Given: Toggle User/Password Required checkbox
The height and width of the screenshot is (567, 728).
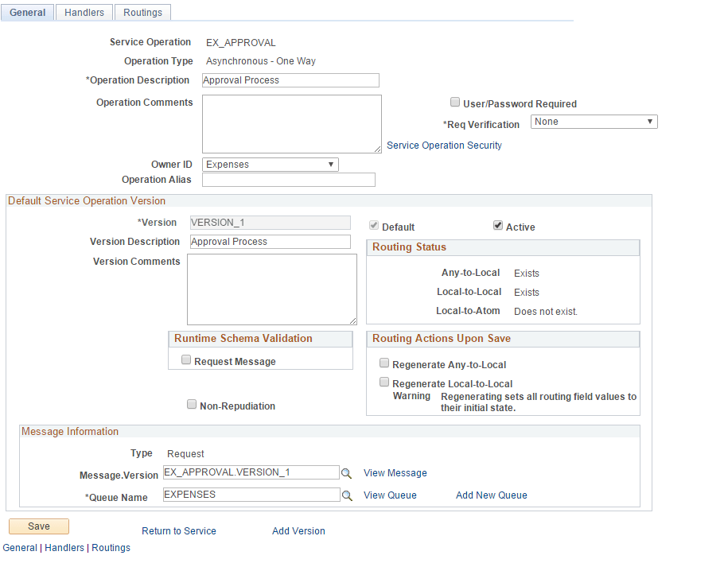Looking at the screenshot, I should point(455,102).
